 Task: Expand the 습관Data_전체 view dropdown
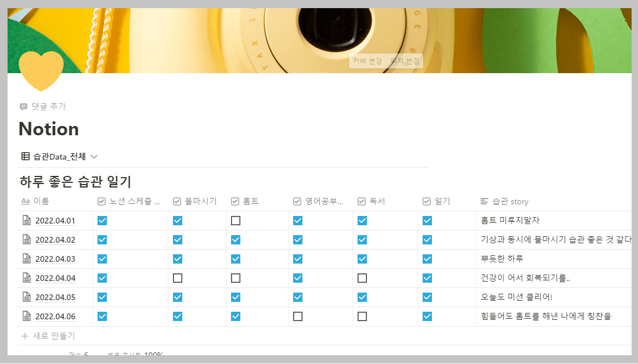[94, 156]
